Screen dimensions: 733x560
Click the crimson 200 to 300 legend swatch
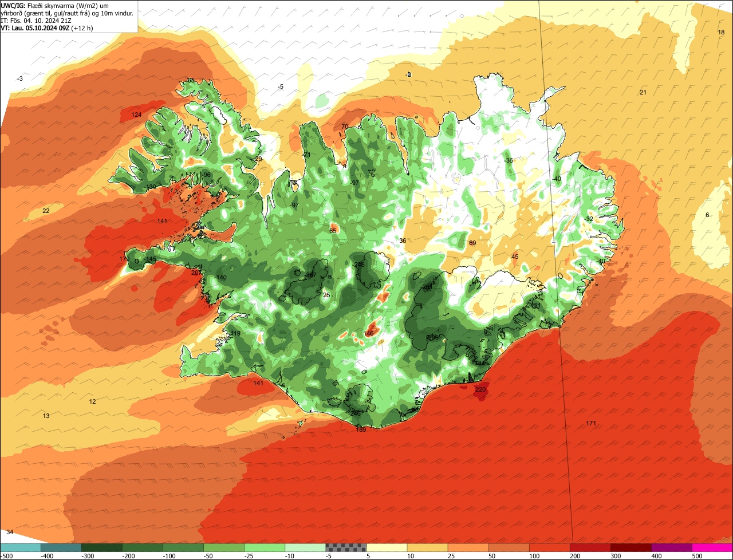[x=590, y=547]
